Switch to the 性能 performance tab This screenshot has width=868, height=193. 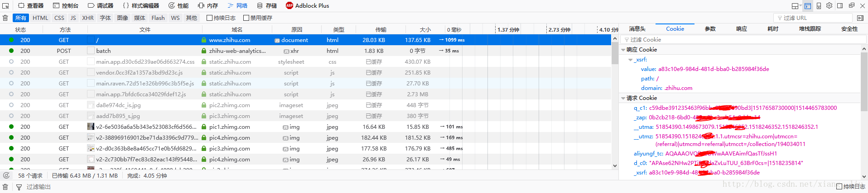(178, 6)
